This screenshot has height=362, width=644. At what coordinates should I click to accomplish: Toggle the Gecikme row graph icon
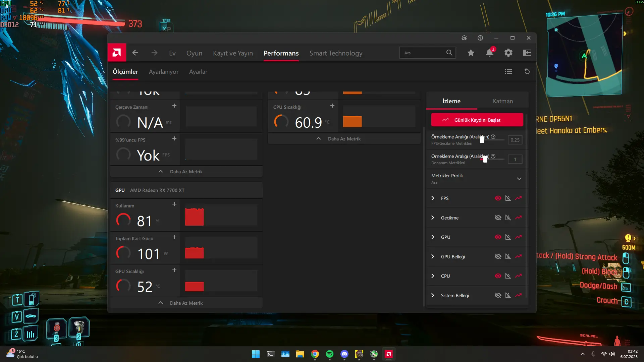point(508,218)
